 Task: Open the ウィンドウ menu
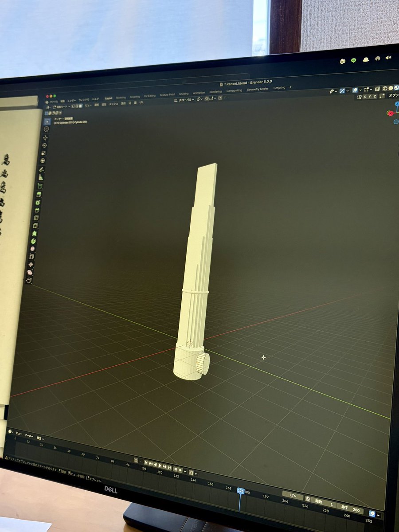click(x=84, y=100)
